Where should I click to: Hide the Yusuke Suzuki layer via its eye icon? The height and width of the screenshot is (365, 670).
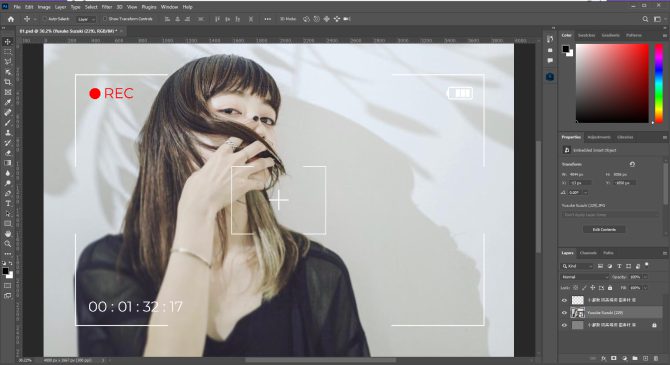pyautogui.click(x=564, y=313)
